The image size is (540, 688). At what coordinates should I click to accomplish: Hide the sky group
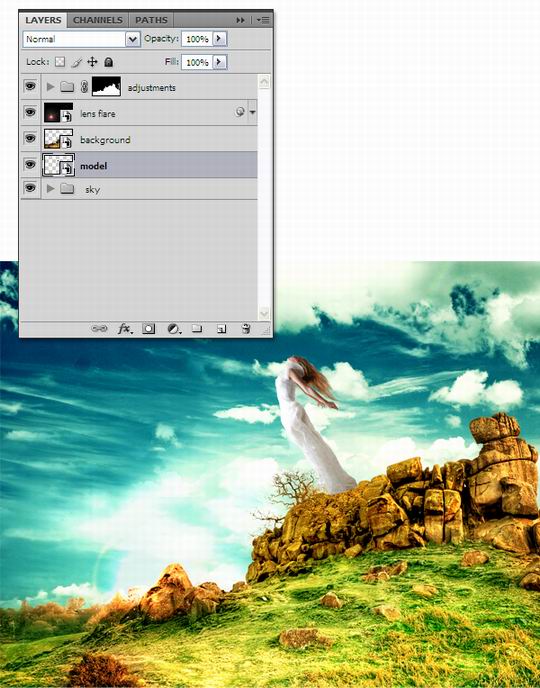(x=30, y=188)
